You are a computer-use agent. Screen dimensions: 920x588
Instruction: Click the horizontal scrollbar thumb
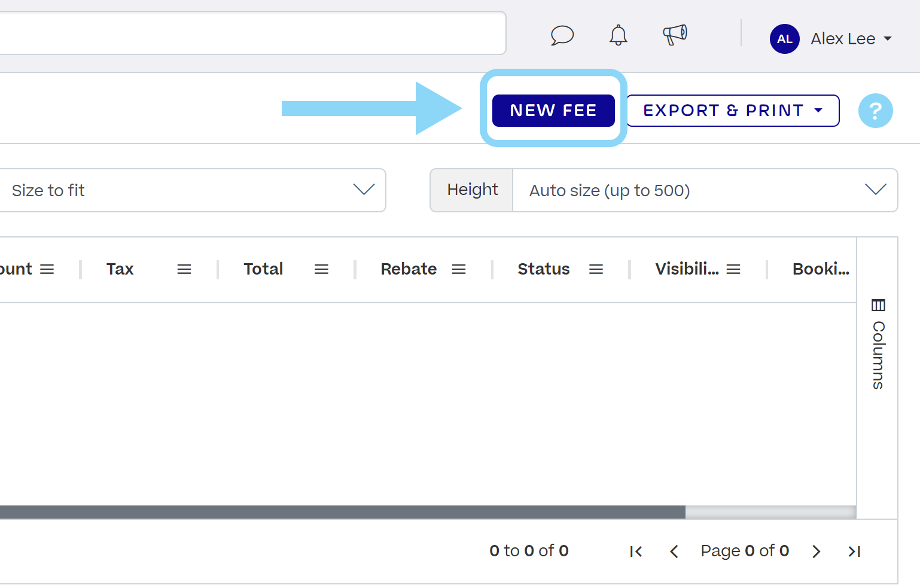pyautogui.click(x=343, y=512)
